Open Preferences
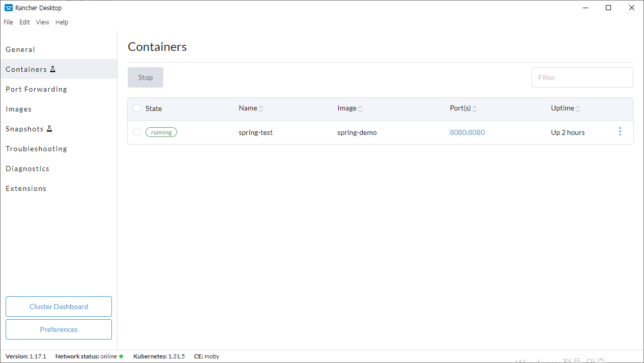 [x=58, y=329]
